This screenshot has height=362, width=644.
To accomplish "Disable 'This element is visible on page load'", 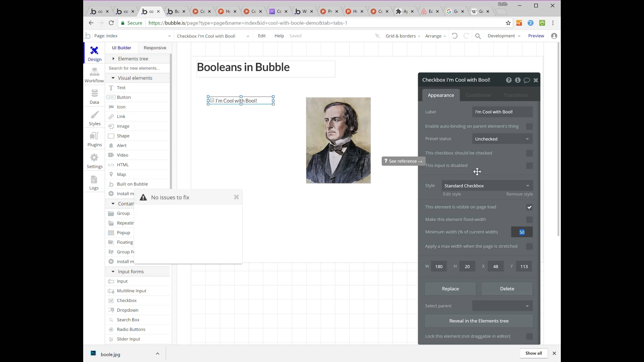I will pos(529,207).
